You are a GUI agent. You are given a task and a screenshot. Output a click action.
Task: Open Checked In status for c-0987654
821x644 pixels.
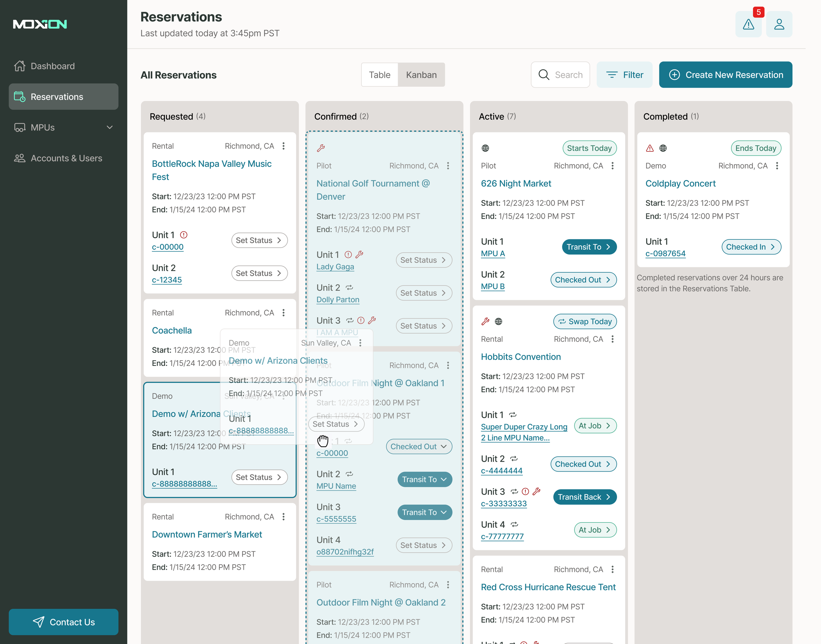click(x=751, y=247)
